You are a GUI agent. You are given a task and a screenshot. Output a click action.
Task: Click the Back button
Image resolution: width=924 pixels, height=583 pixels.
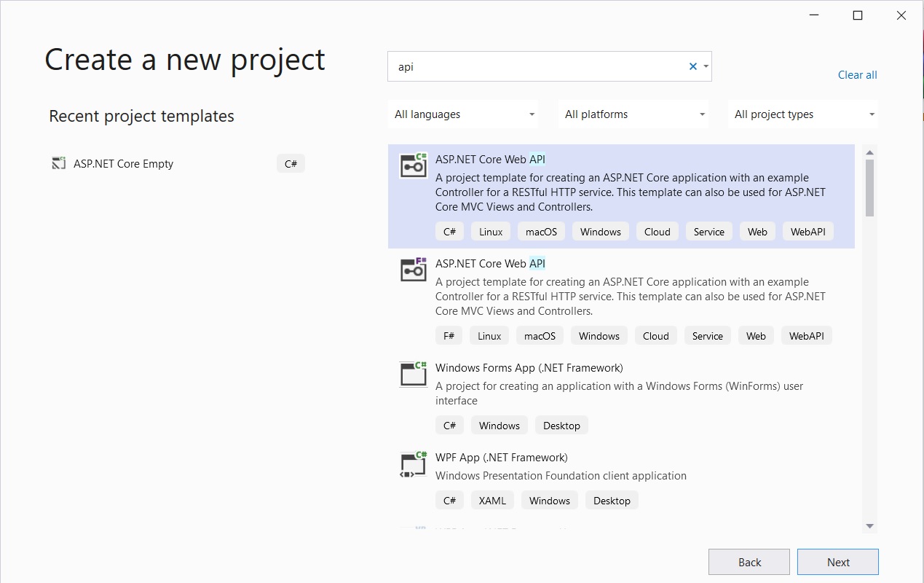coord(749,562)
